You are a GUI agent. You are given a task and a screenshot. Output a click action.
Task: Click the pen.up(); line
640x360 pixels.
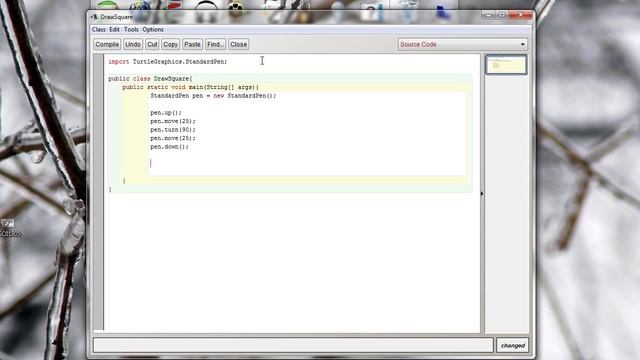166,113
